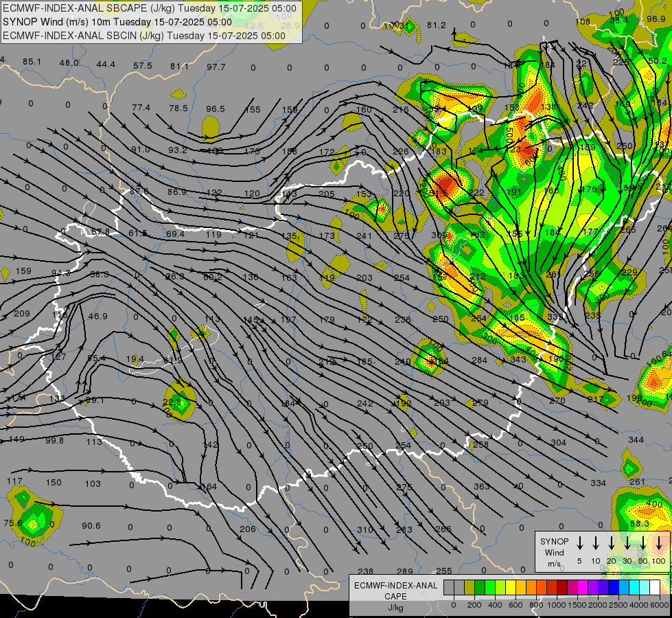The height and width of the screenshot is (618, 672).
Task: Click the '4000' tick label on CAPE scale
Action: tap(640, 605)
